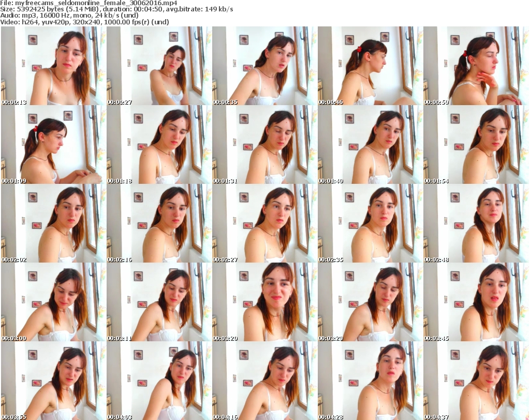The image size is (530, 420).
Task: Click the frame timestamped 00:01:09
Action: coord(53,145)
